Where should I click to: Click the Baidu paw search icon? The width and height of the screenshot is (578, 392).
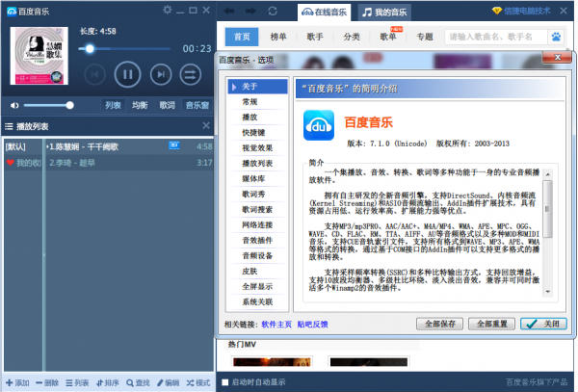[x=556, y=37]
